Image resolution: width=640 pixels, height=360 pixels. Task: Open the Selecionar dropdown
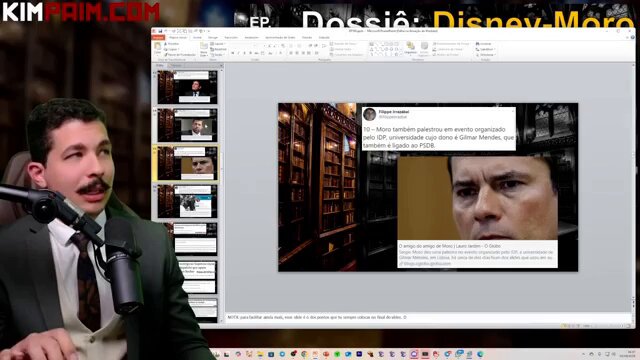click(486, 55)
